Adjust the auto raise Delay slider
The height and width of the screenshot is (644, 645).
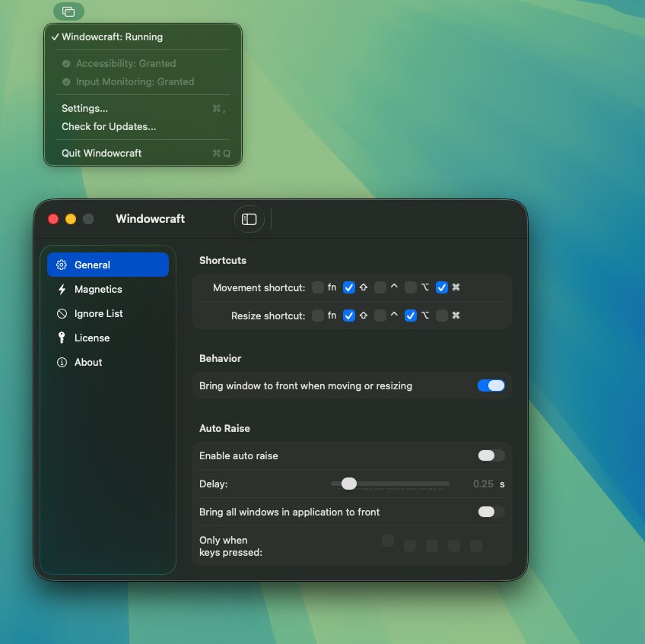[x=349, y=484]
